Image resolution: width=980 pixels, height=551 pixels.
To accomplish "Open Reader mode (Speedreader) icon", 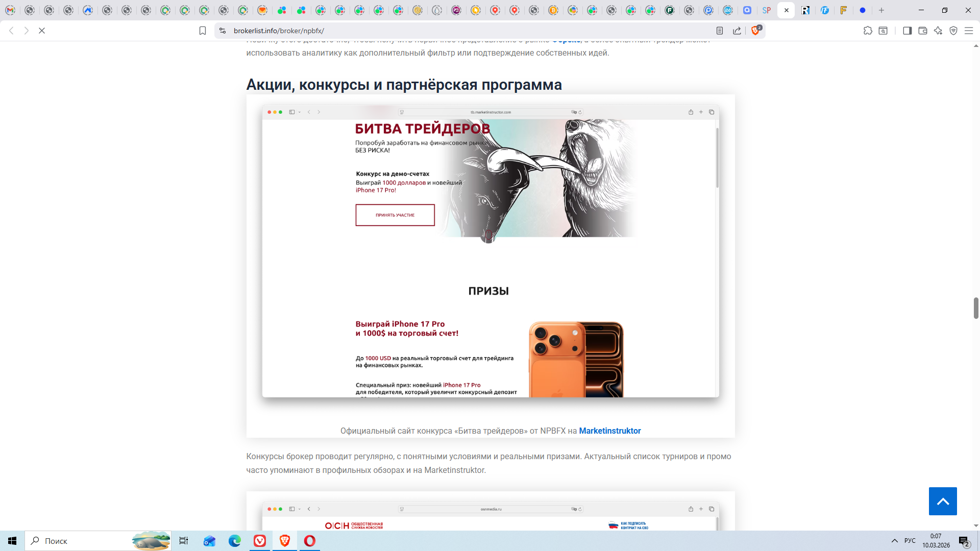I will click(720, 31).
